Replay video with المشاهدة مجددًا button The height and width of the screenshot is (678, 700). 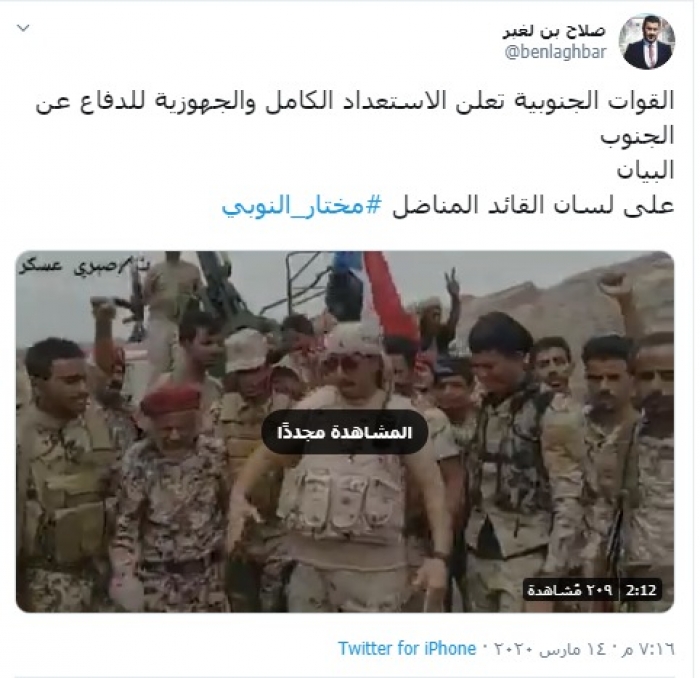345,432
